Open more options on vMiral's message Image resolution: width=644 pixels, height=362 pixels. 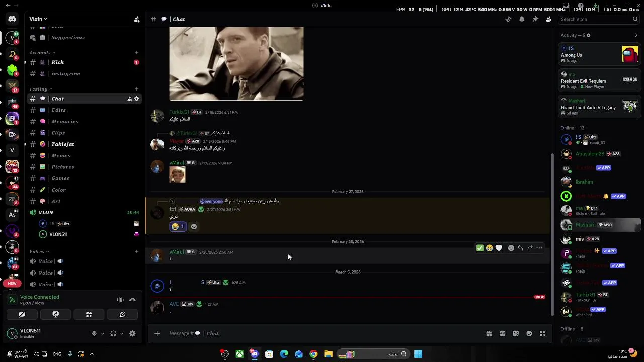click(x=539, y=248)
